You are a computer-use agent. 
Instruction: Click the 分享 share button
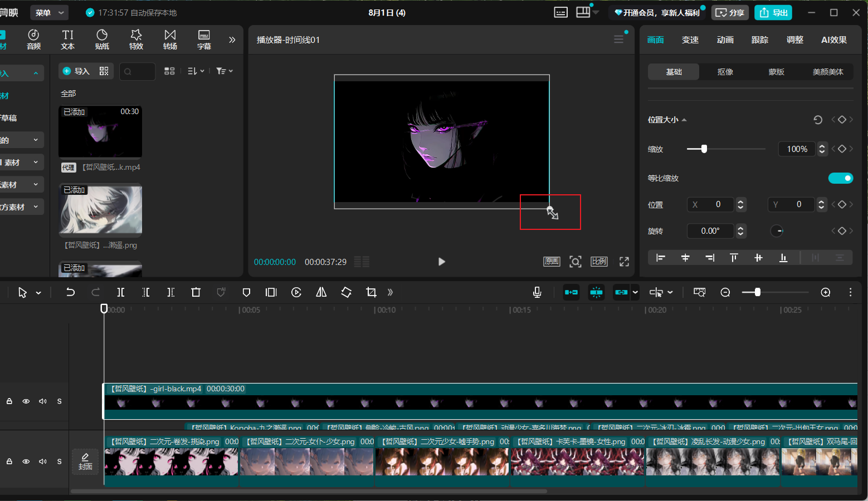730,12
